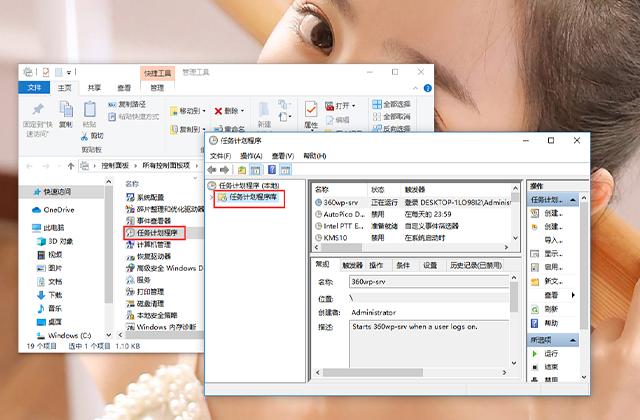This screenshot has width=640, height=420.
Task: Select 任务计划程序 (本地) root node
Action: point(249,186)
